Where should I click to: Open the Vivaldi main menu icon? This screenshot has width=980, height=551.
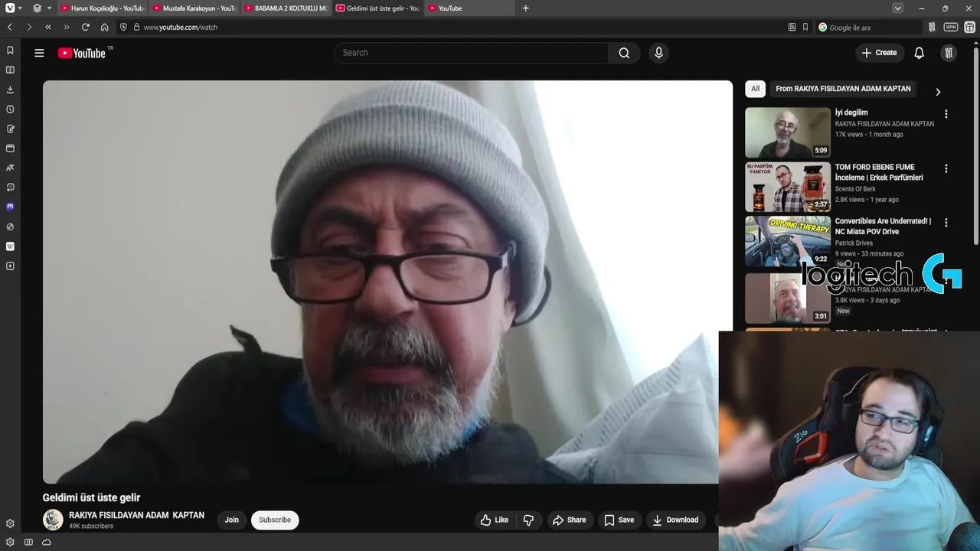[10, 8]
